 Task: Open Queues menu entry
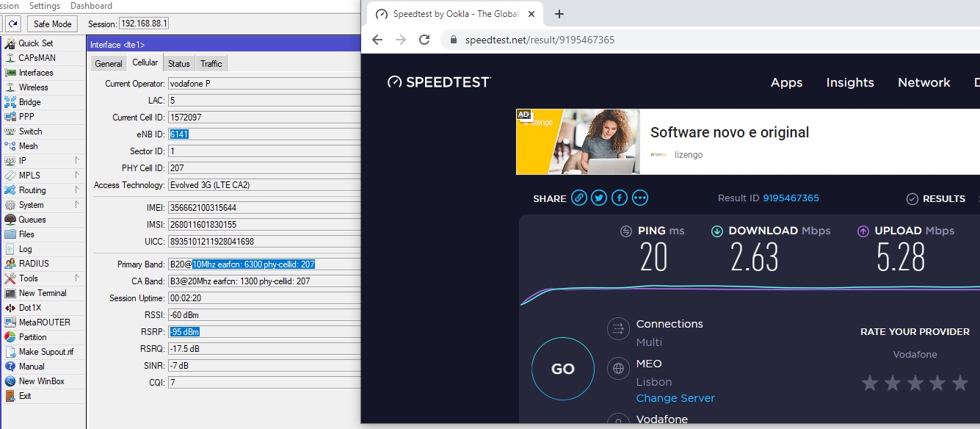32,220
